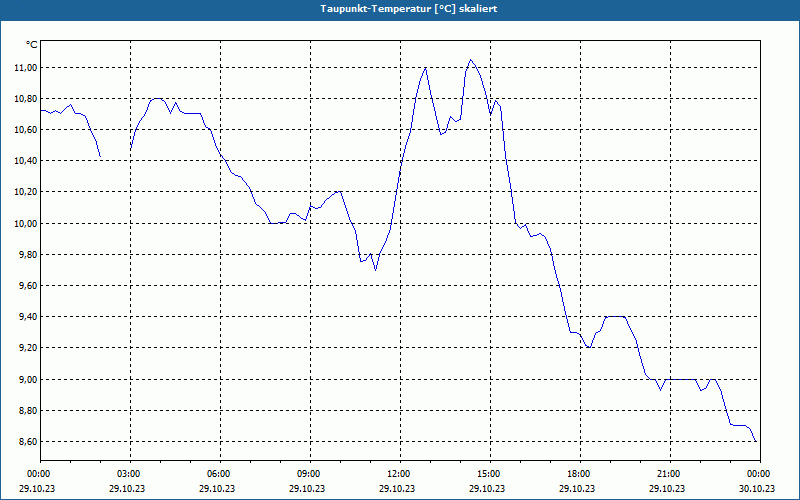Select the '9,80' y-axis label

pos(29,255)
